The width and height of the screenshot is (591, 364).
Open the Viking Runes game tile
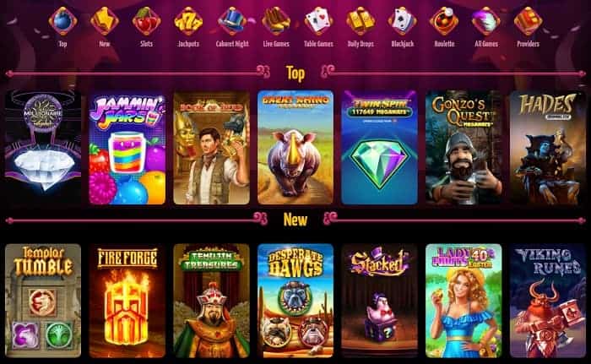548,301
